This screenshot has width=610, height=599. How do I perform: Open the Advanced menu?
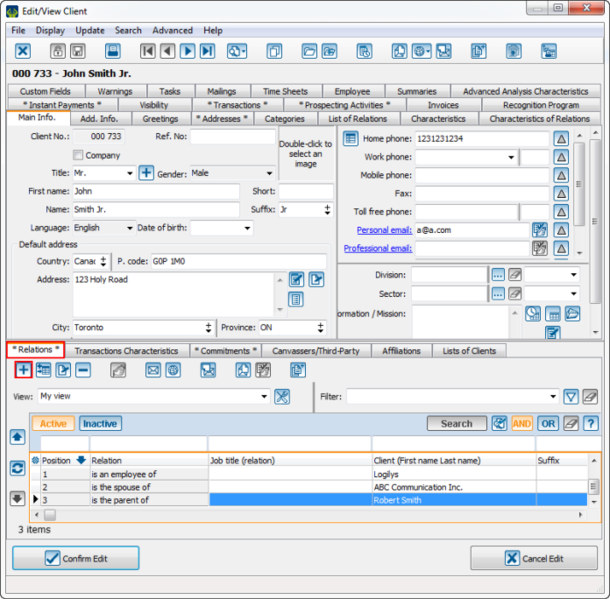pos(172,30)
